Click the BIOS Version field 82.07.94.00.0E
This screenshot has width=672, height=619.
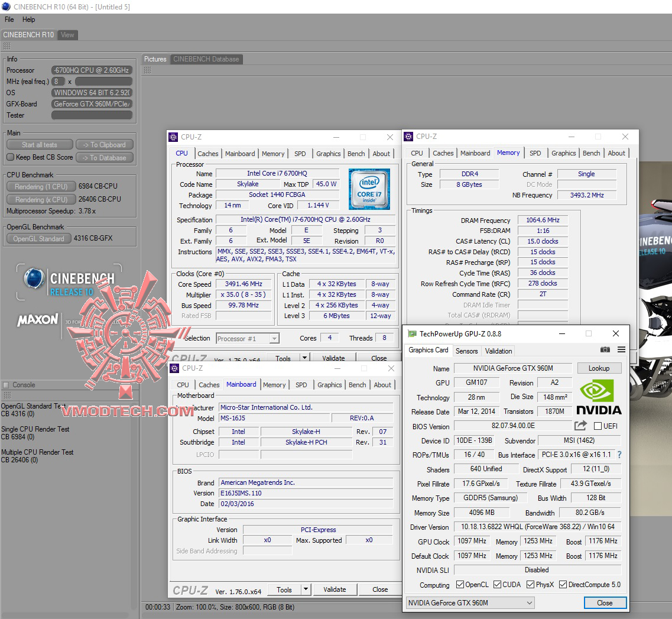[513, 426]
